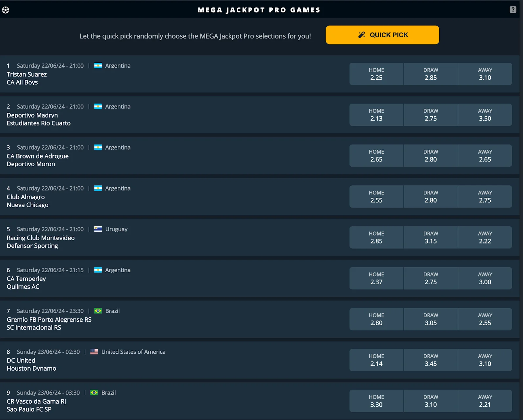Select AWAY odds for Racing Club Montevideo
Image resolution: width=523 pixels, height=420 pixels.
click(x=485, y=237)
